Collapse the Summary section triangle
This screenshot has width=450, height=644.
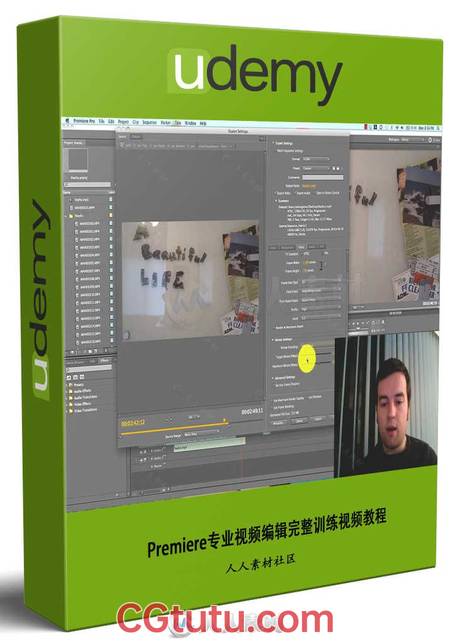pos(276,201)
